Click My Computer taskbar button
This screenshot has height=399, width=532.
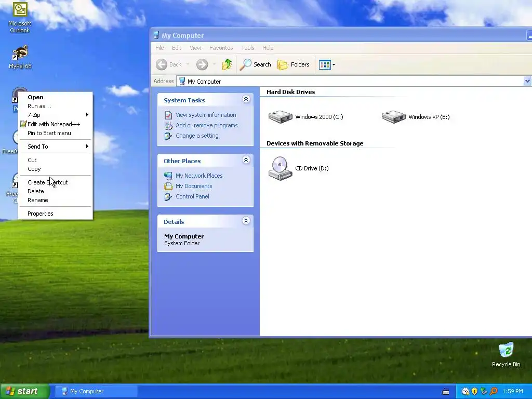[x=96, y=392]
